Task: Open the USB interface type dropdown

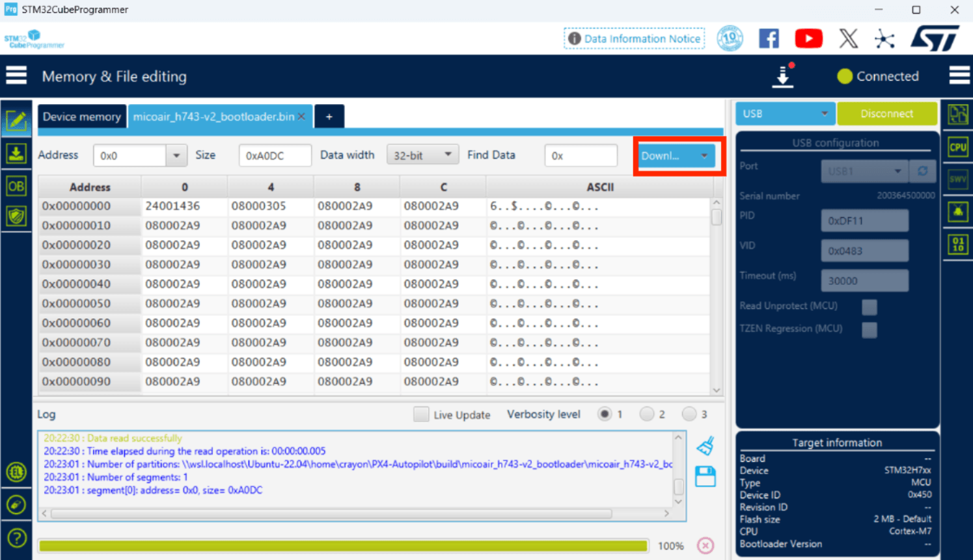Action: click(786, 113)
